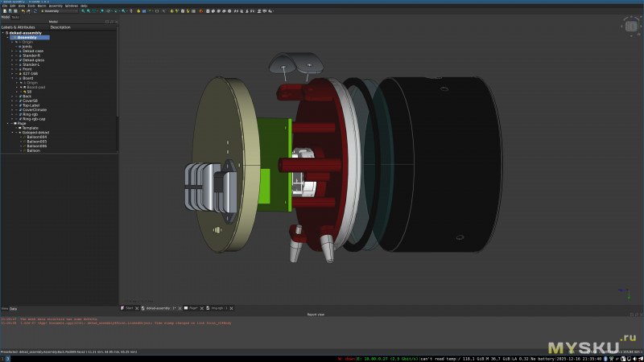Collapse the Board tree node
Image resolution: width=644 pixels, height=362 pixels.
(12, 78)
